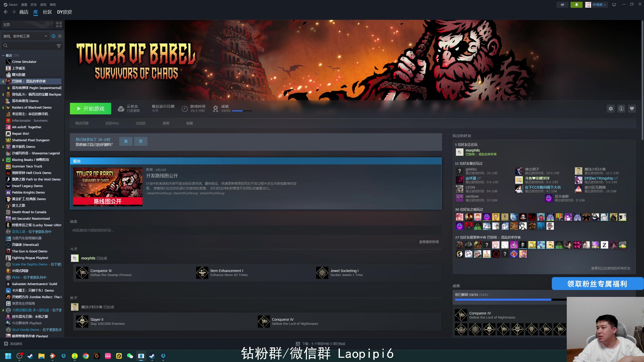Click the achievements progress bar 19/35
Viewport: 644px width, 362px height.
(242, 111)
